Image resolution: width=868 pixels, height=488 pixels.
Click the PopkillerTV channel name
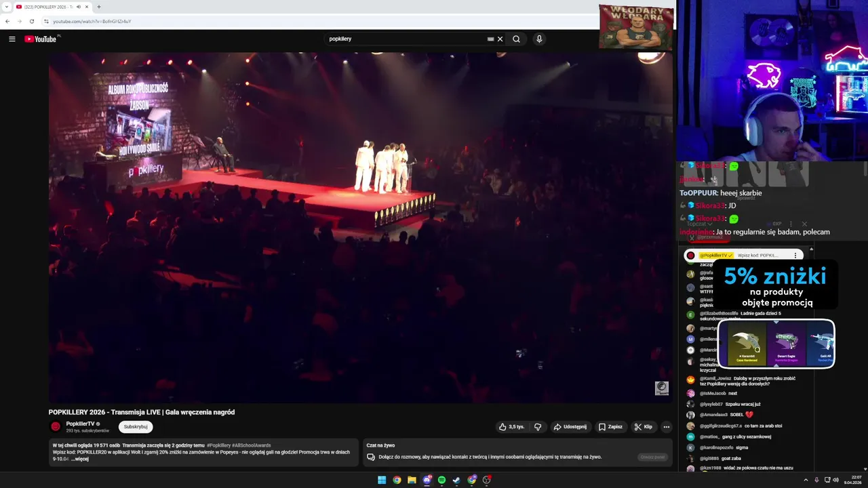click(x=80, y=424)
